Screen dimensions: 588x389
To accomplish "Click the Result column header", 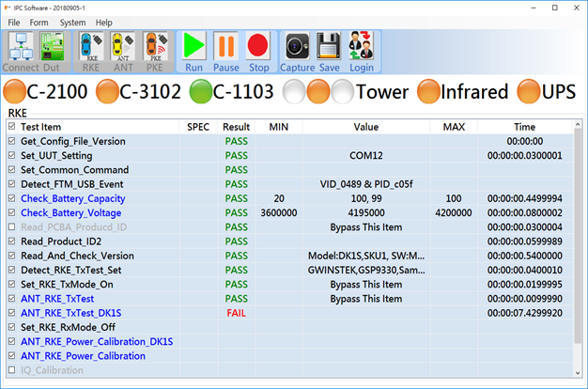I will coord(236,126).
